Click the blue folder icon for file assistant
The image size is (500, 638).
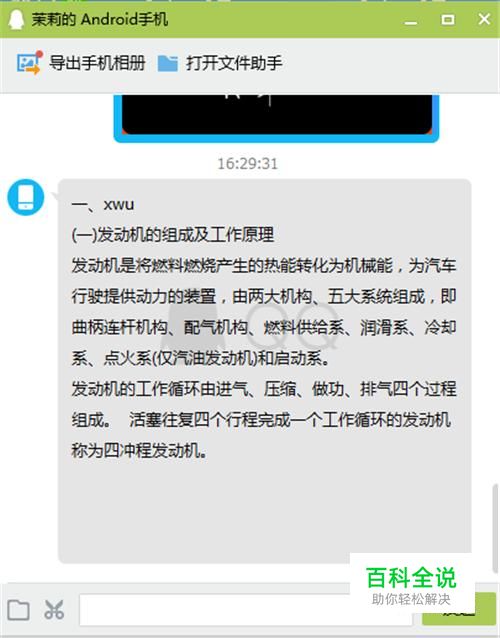pyautogui.click(x=168, y=63)
